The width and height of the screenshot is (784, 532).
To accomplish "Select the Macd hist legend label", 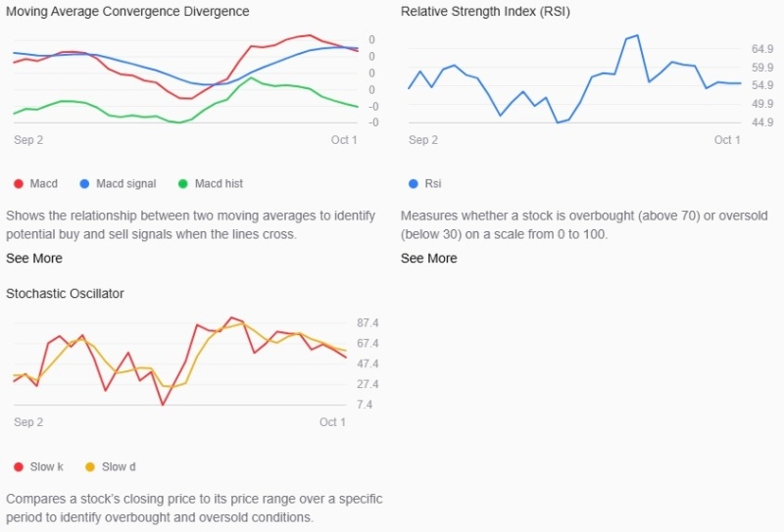I will [x=219, y=184].
